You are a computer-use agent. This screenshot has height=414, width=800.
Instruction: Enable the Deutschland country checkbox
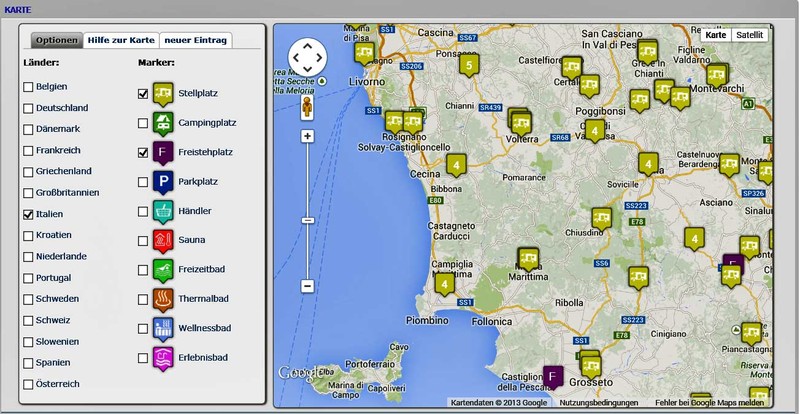[x=29, y=108]
